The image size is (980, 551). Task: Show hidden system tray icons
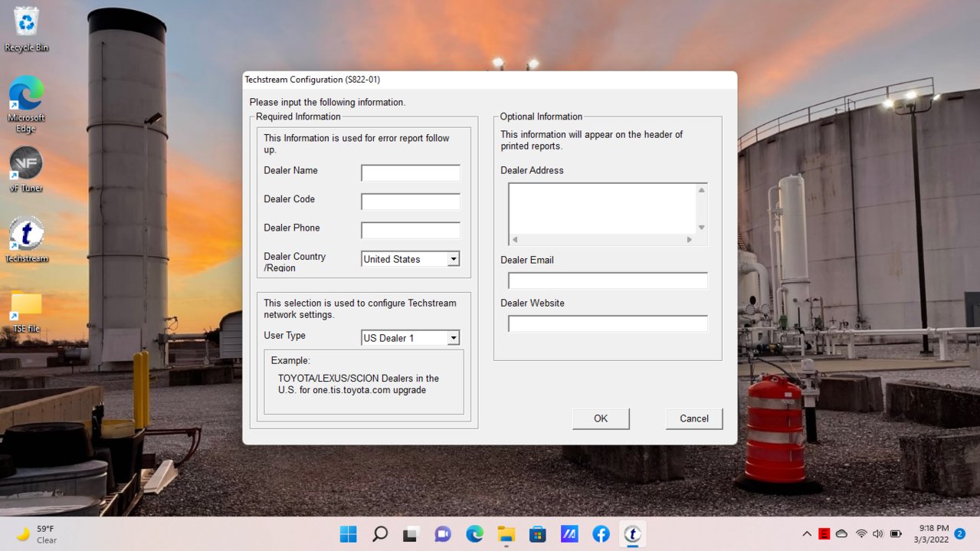point(807,533)
